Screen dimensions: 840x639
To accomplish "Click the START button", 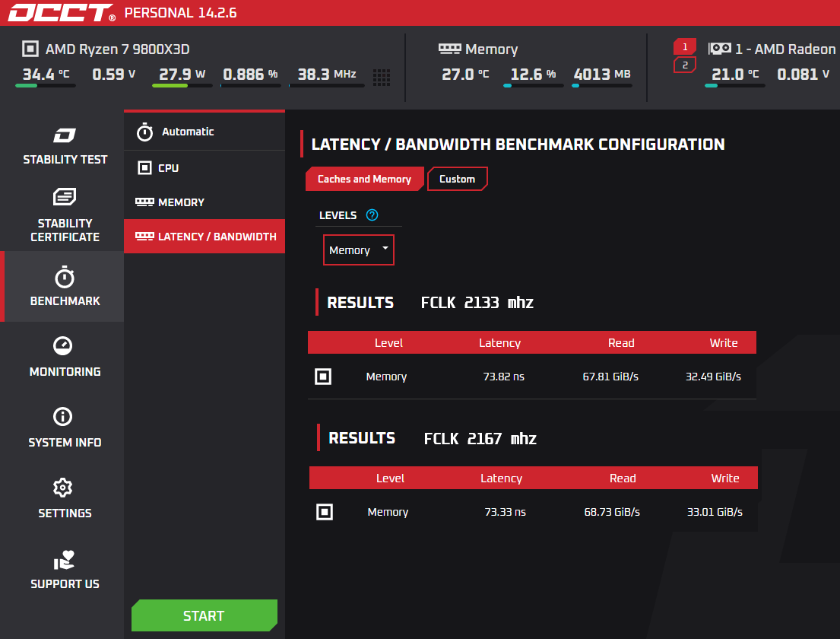I will [204, 615].
